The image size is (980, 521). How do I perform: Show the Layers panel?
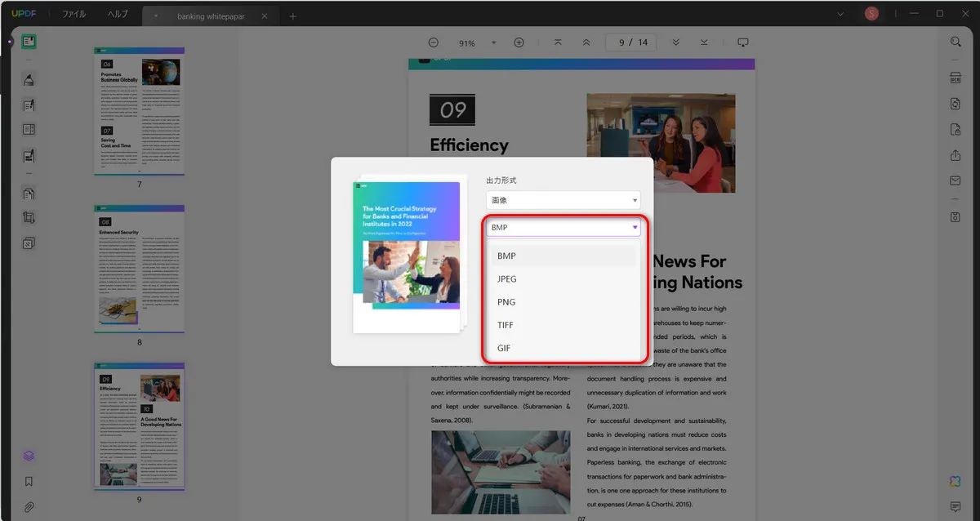(x=29, y=456)
